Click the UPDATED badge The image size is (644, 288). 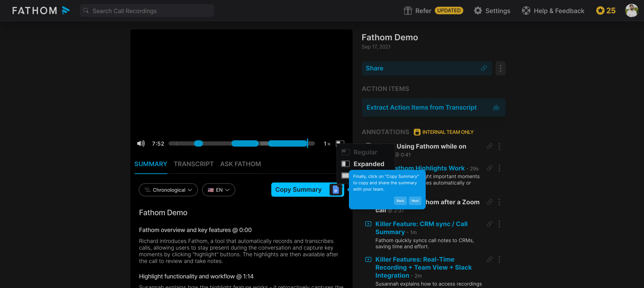point(449,10)
